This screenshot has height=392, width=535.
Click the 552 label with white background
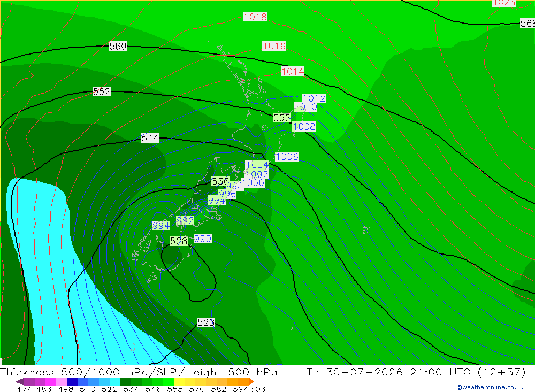point(101,91)
